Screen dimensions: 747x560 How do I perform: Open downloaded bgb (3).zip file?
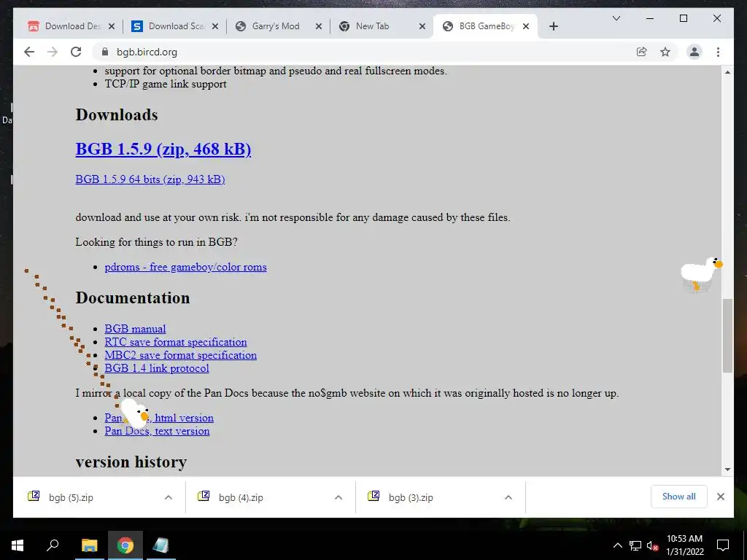tap(411, 497)
